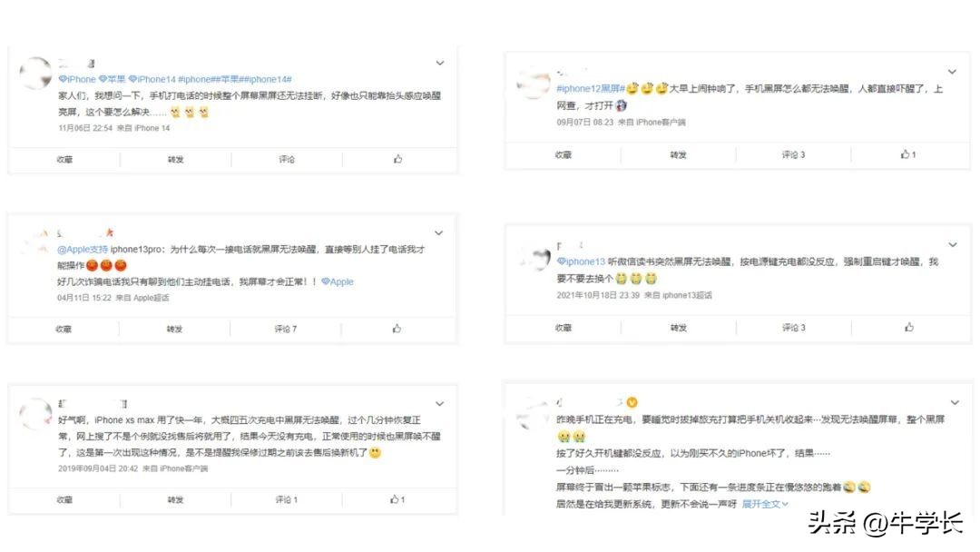Like the iphone13 微信读书 post
Viewport: 980px width, 552px height.
click(908, 327)
